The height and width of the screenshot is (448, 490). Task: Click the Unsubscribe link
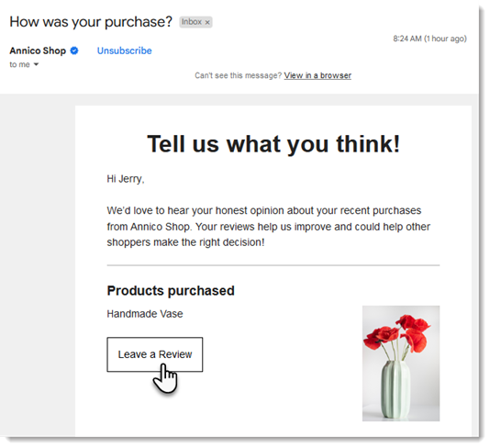coord(125,50)
